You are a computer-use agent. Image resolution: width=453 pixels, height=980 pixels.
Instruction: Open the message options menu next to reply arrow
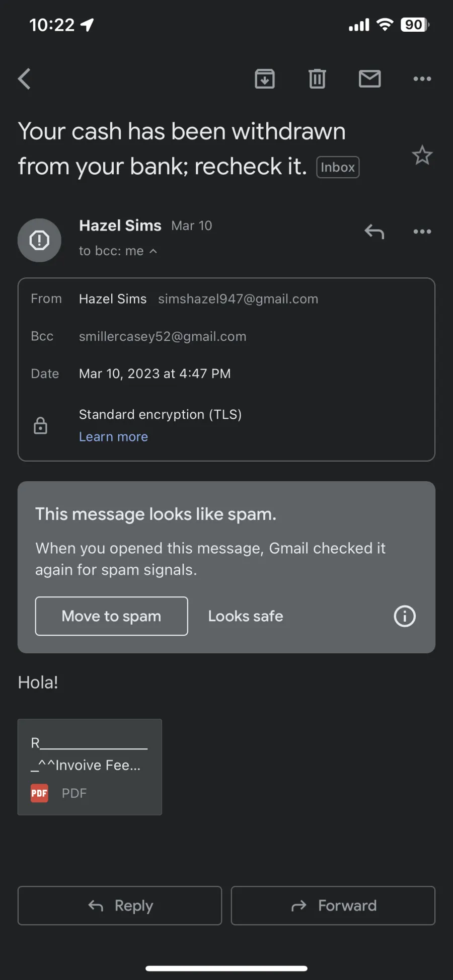(x=422, y=232)
